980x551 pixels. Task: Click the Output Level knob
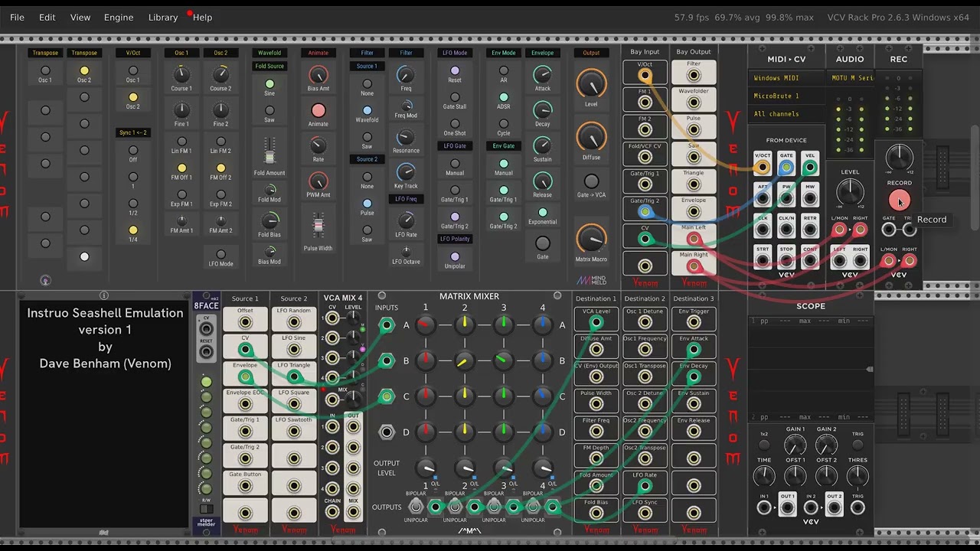tap(591, 83)
